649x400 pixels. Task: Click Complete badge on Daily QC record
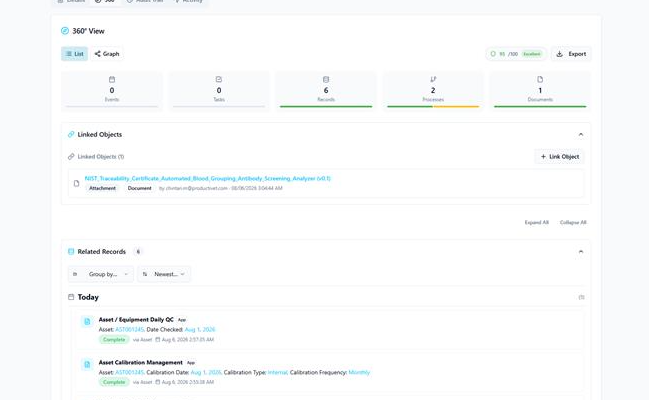point(114,340)
